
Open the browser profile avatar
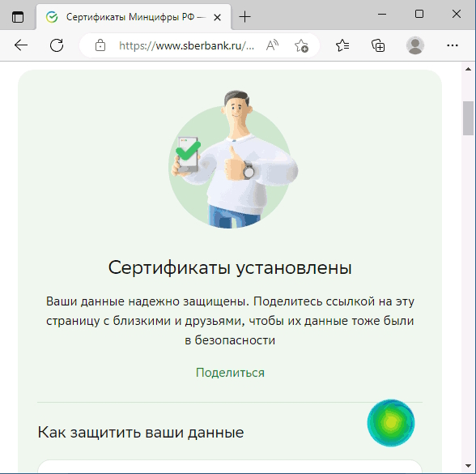click(415, 45)
